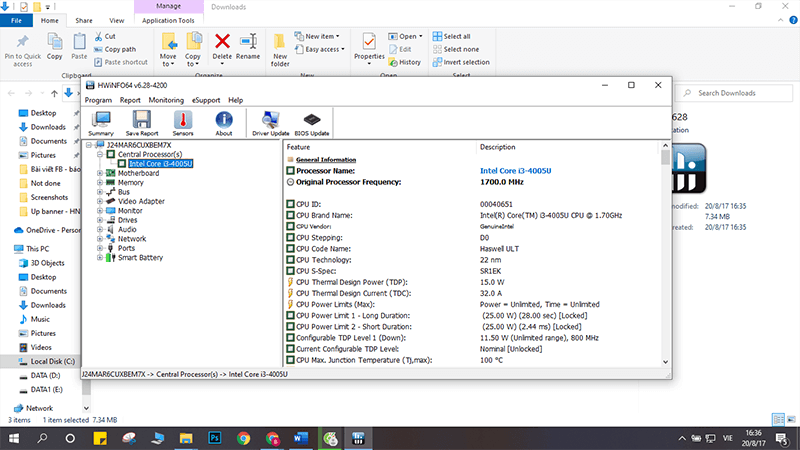Image resolution: width=800 pixels, height=450 pixels.
Task: Open Photoshop from the taskbar
Action: pyautogui.click(x=215, y=438)
